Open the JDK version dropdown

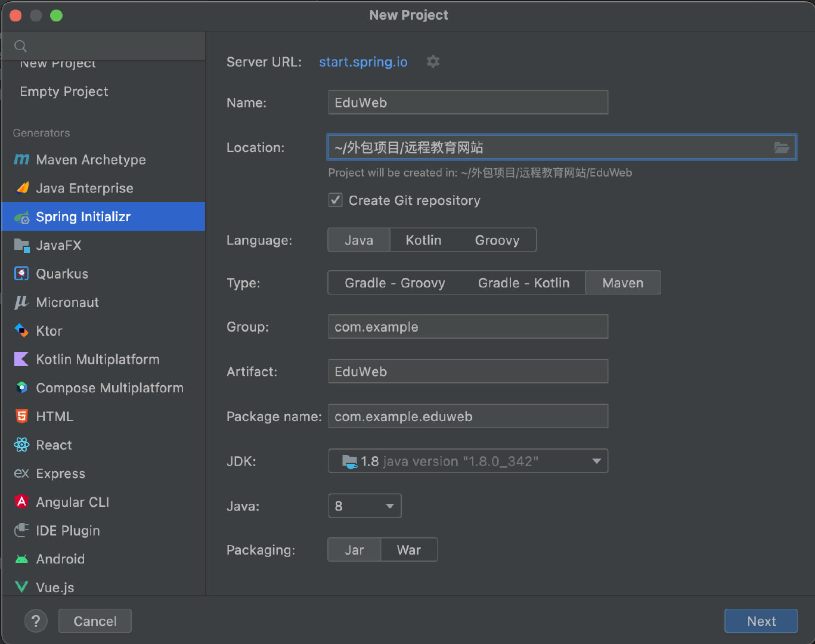(x=468, y=461)
